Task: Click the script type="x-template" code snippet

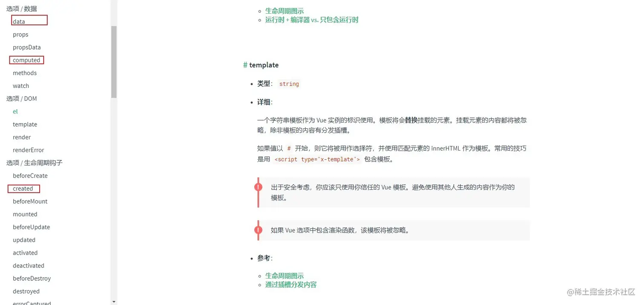Action: pos(317,159)
